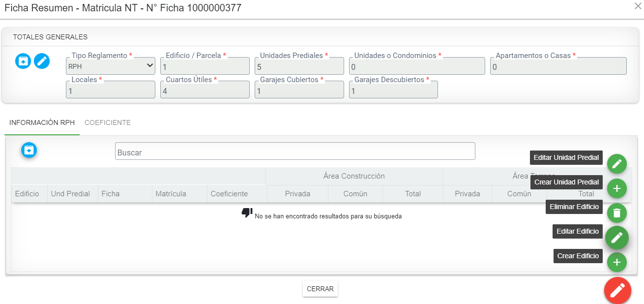Click the blue pencil edit icon in Totales Generales

pos(42,61)
